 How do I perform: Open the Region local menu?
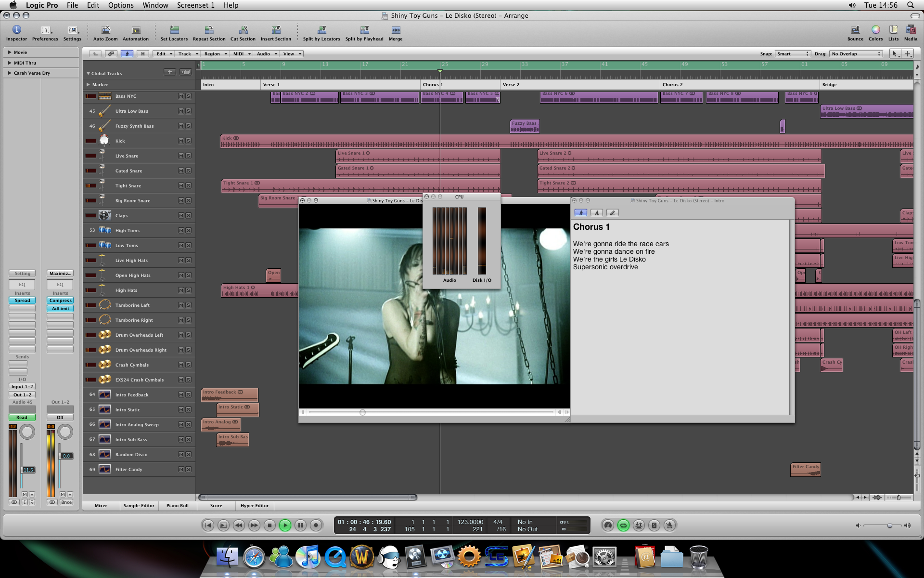pyautogui.click(x=215, y=54)
